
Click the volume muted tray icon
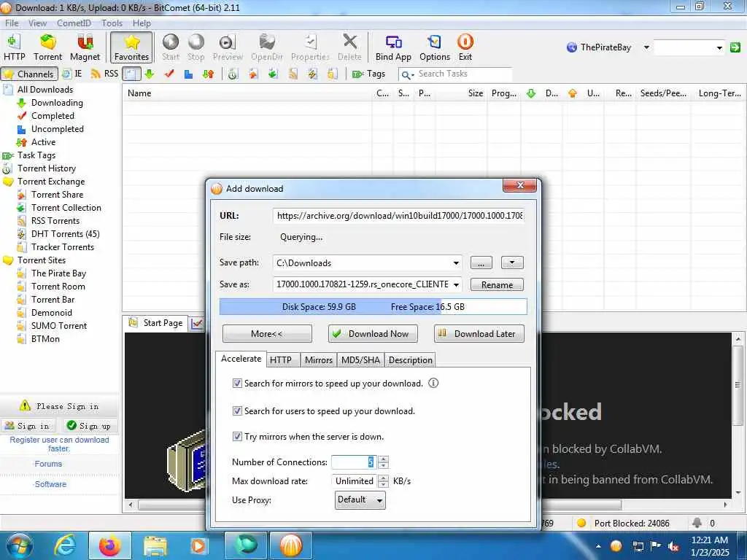[673, 546]
